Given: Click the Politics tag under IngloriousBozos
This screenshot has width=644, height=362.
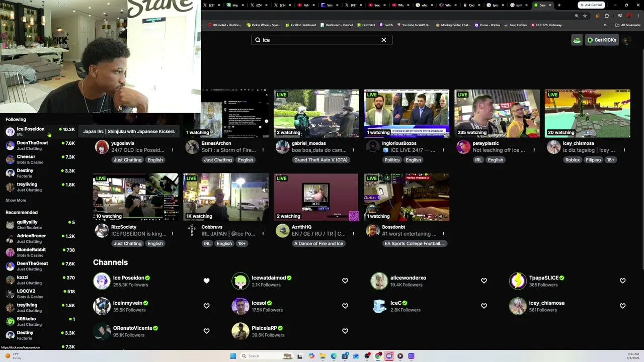Looking at the screenshot, I should (x=392, y=160).
